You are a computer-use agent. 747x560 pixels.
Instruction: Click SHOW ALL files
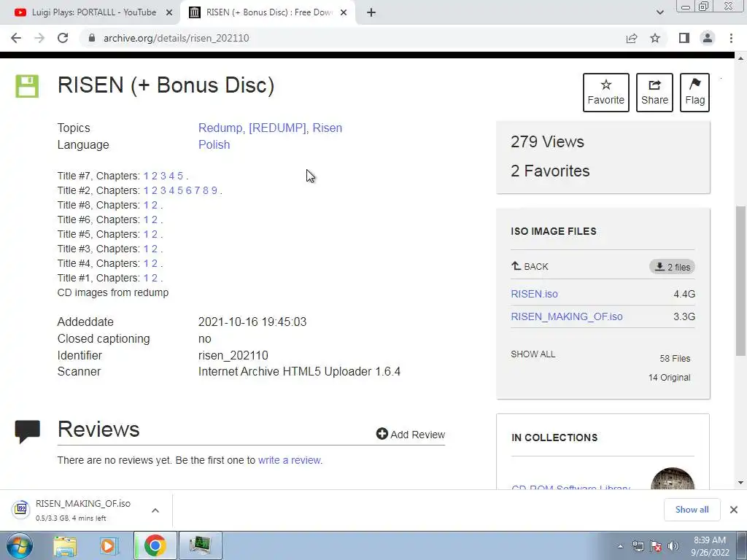coord(533,354)
